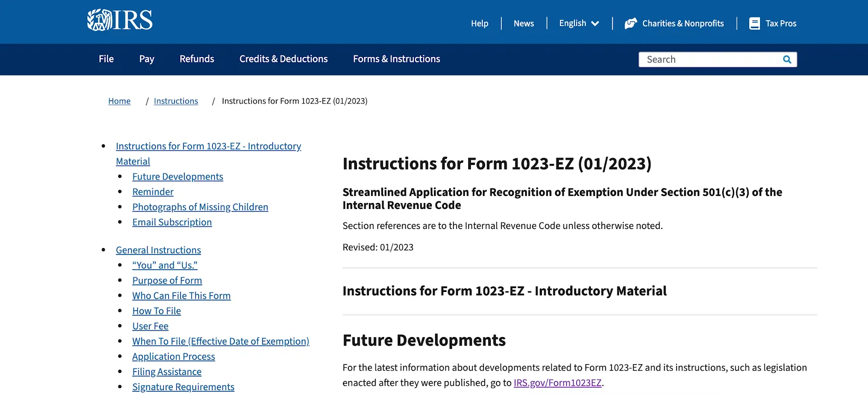Click the search magnifier icon
The height and width of the screenshot is (394, 868).
tap(787, 60)
